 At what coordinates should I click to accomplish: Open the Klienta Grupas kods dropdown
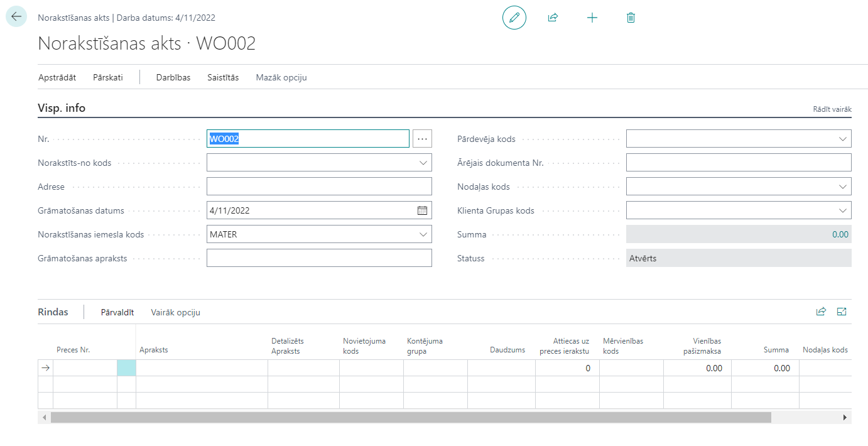pos(842,210)
